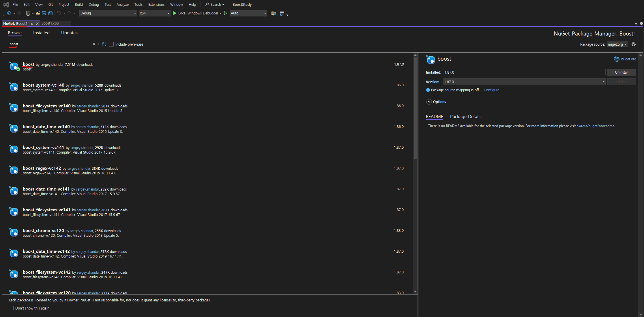This screenshot has width=644, height=317.
Task: Expand Local Windows Debugger dropdown arrow
Action: coord(221,13)
